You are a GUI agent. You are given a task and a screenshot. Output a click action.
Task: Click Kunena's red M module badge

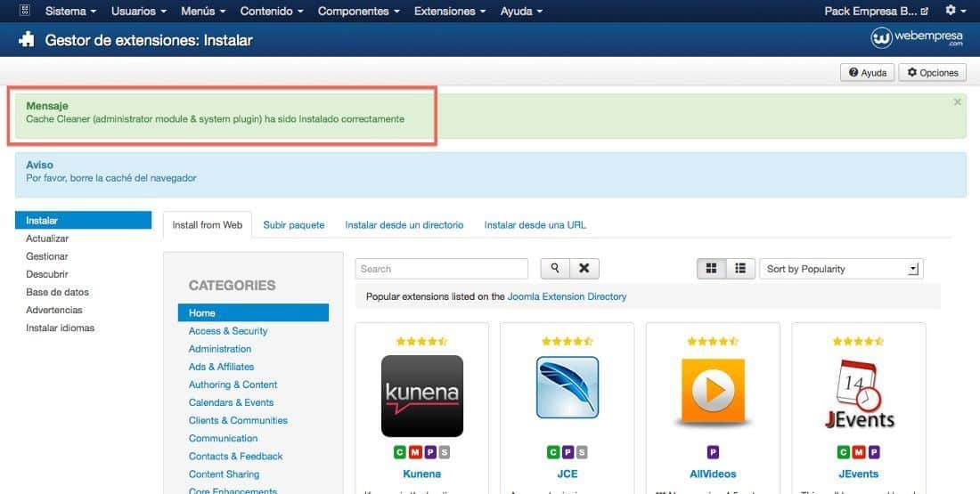coord(414,452)
